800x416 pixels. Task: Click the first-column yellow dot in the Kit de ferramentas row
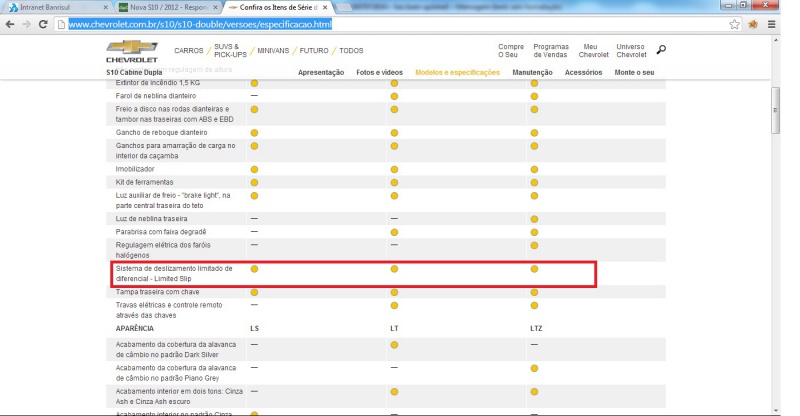coord(254,183)
